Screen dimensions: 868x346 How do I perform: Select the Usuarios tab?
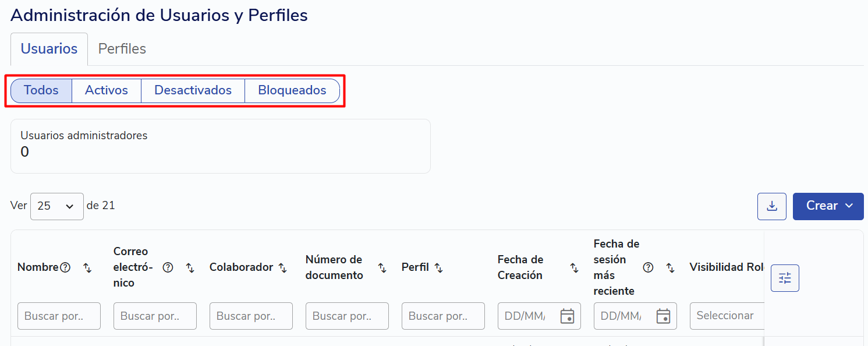point(49,49)
